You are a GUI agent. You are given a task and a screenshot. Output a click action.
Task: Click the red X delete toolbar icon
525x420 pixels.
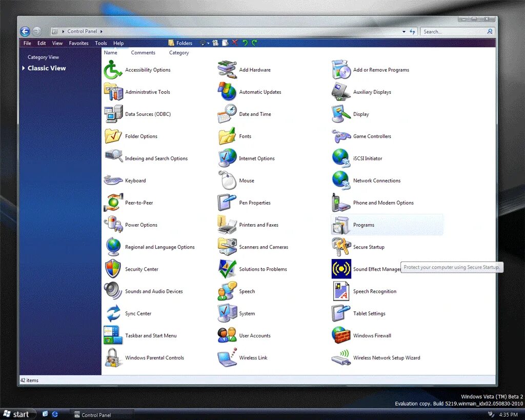coord(235,43)
